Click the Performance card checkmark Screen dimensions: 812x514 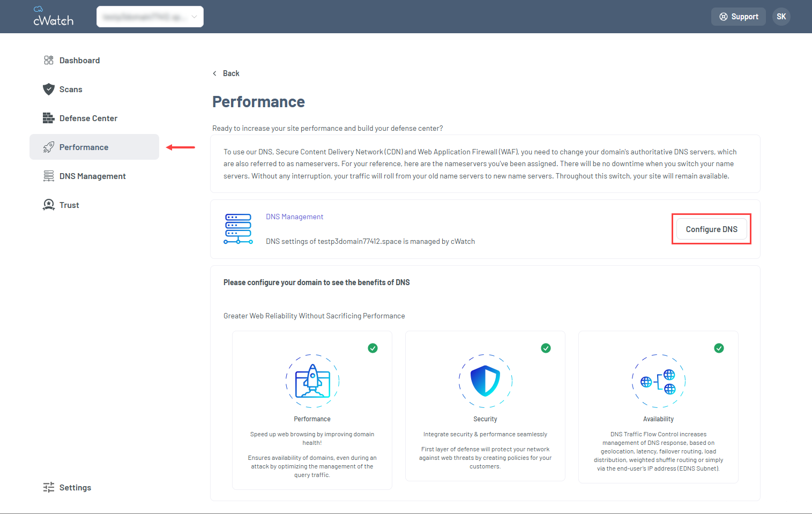[x=373, y=348]
